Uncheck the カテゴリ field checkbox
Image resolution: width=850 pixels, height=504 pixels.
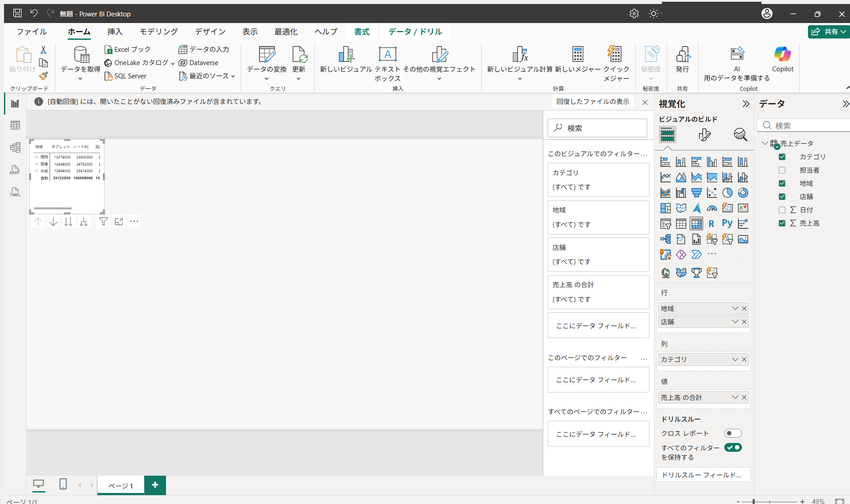pos(782,157)
